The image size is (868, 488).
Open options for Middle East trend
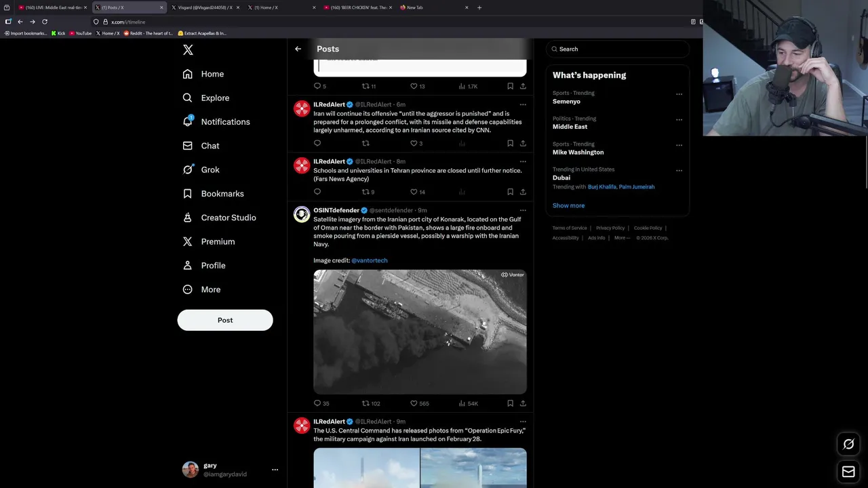pyautogui.click(x=679, y=120)
